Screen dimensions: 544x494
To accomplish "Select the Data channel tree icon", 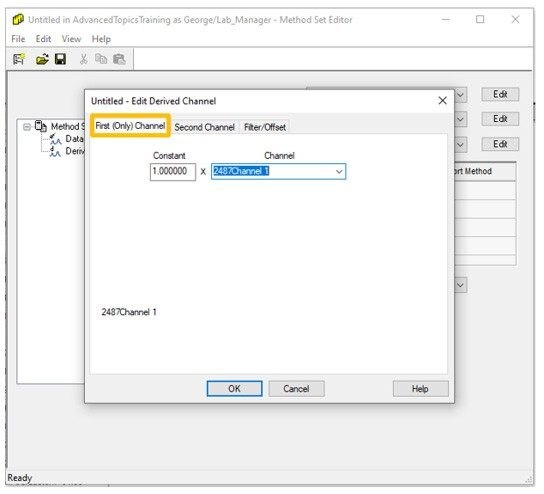I will tap(56, 139).
